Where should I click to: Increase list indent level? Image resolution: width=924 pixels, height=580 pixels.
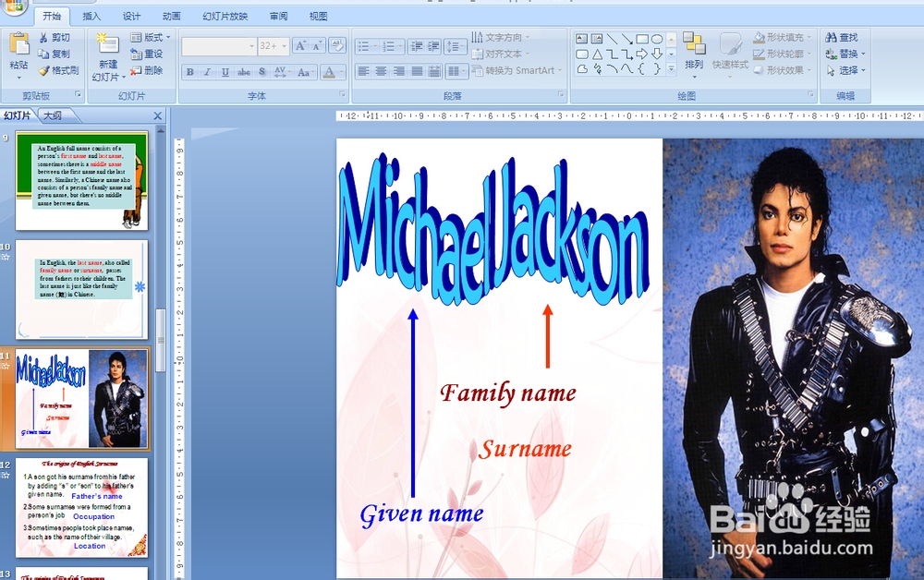click(433, 46)
